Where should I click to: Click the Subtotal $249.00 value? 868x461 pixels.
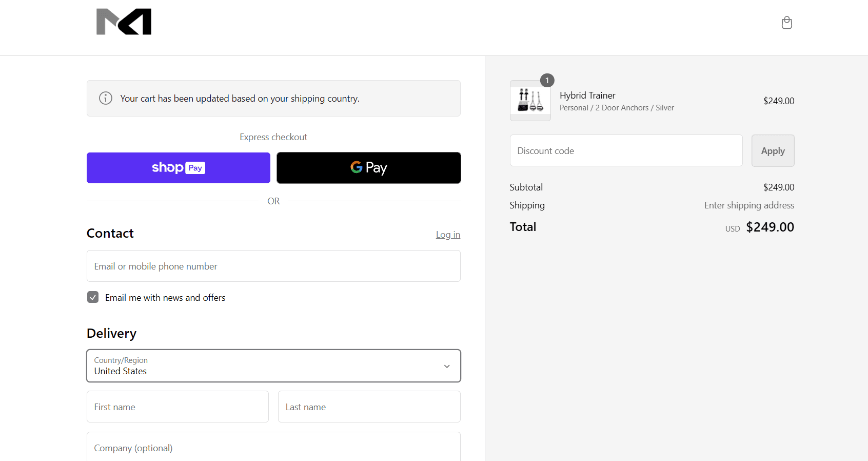click(779, 187)
